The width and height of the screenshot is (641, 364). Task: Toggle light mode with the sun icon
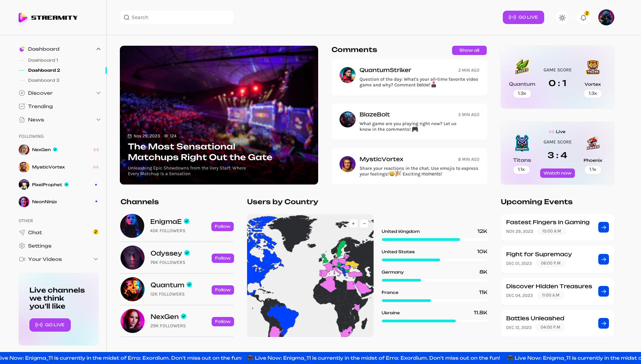[x=562, y=17]
